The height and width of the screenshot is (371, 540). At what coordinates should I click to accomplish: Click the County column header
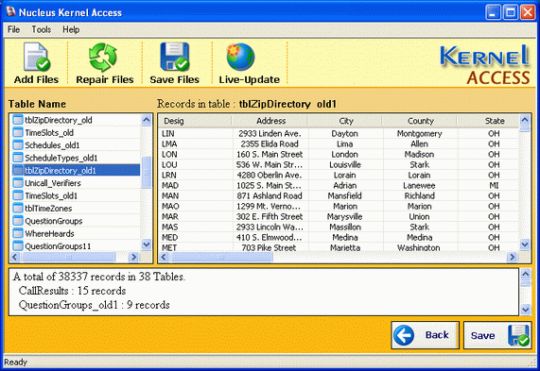[419, 121]
